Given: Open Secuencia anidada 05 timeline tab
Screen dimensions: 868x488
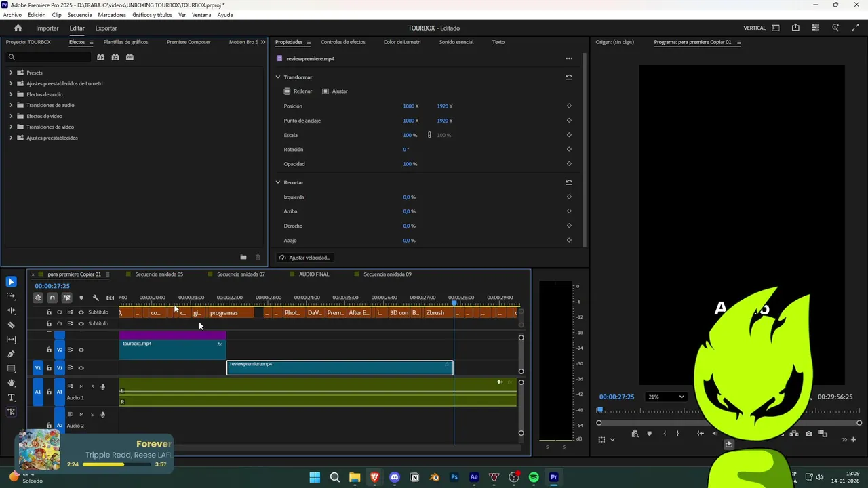Looking at the screenshot, I should (159, 274).
